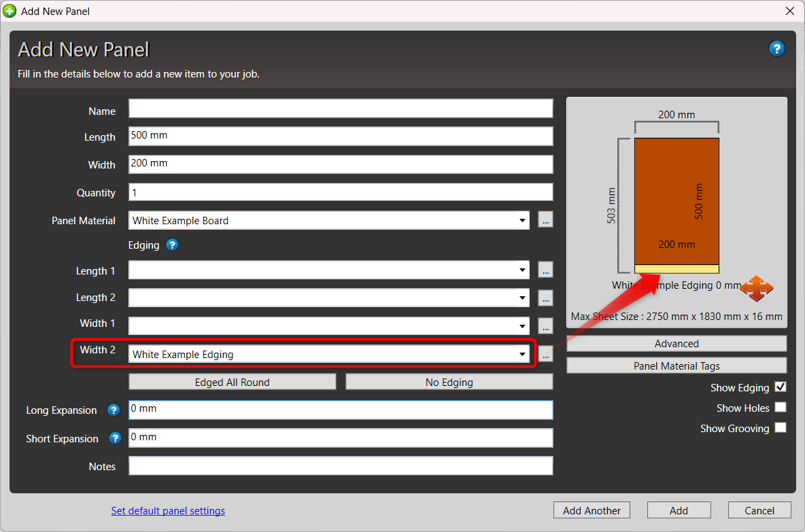The width and height of the screenshot is (805, 532).
Task: Expand the Width 2 edging dropdown
Action: click(x=522, y=354)
